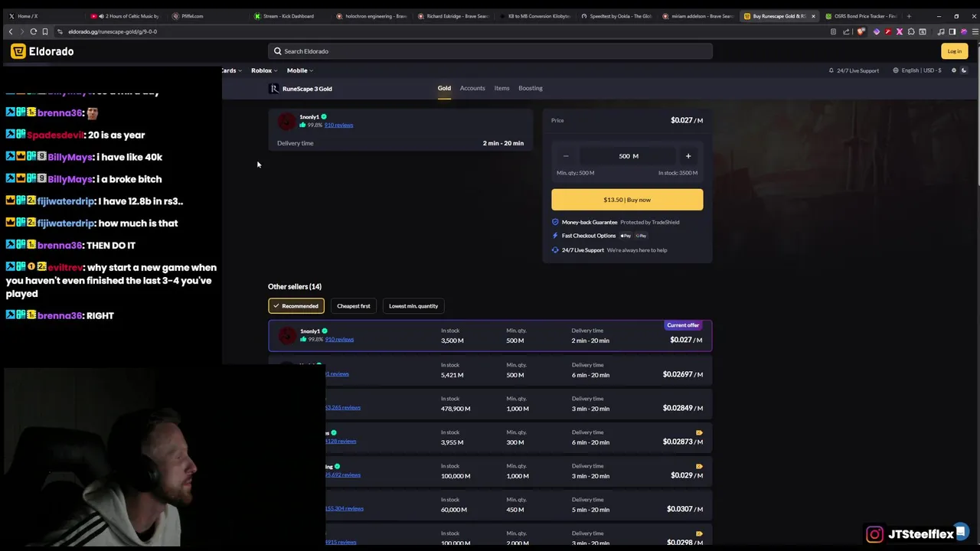Select the Recommended sort option
Image resolution: width=980 pixels, height=551 pixels.
296,306
